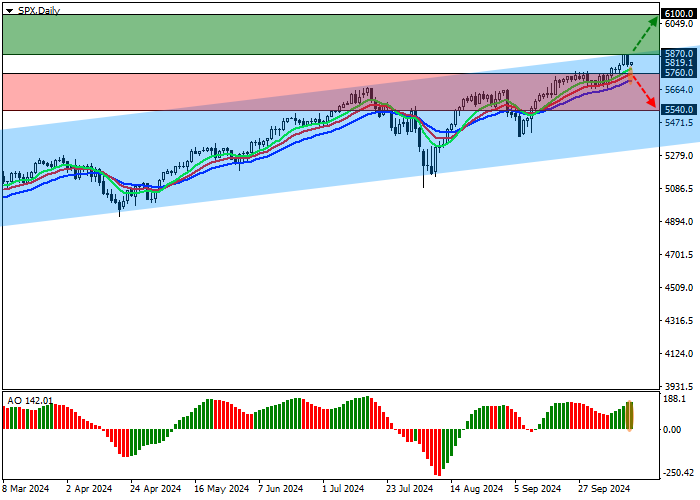Screen dimensions: 700x500
Task: Select the AO 142.01 indicator label
Action: [30, 400]
